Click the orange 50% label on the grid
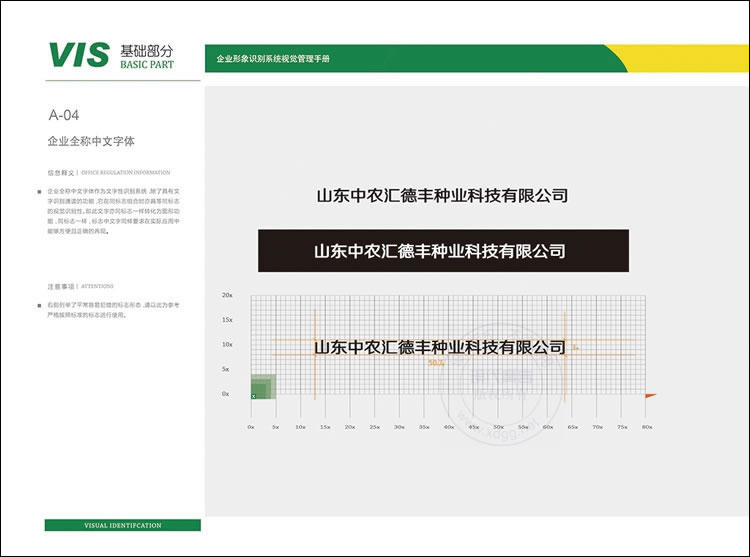The height and width of the screenshot is (557, 750). tap(435, 363)
